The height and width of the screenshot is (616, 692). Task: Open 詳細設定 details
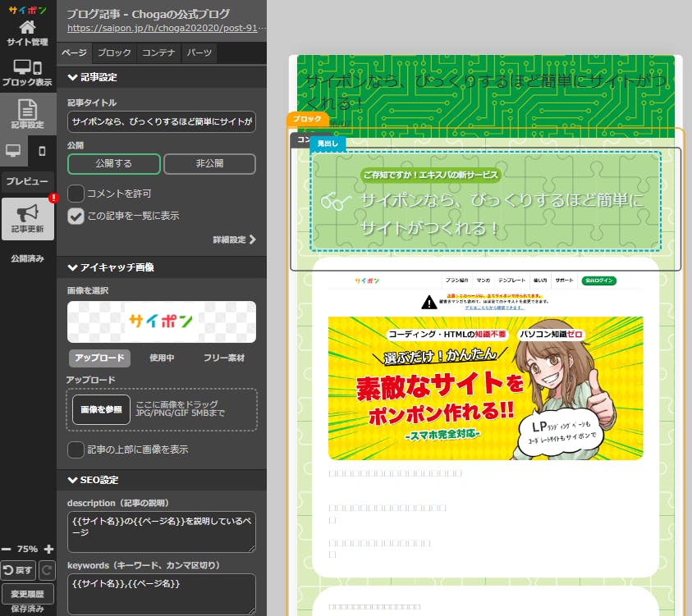click(x=234, y=240)
